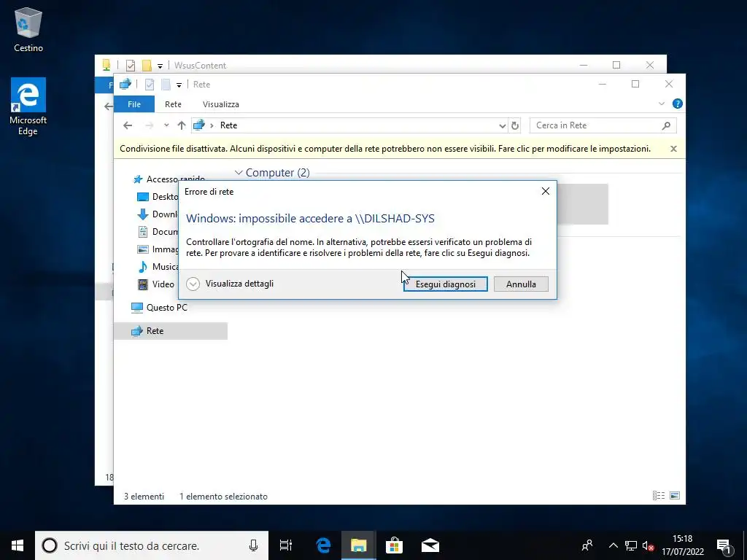Click the microphone icon in taskbar search
The width and height of the screenshot is (747, 560).
[253, 545]
